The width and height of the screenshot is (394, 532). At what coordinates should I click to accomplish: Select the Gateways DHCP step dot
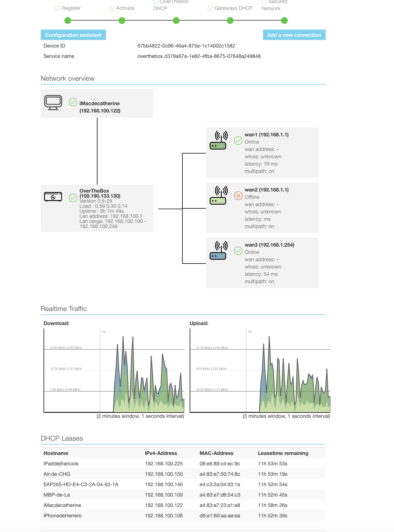pyautogui.click(x=230, y=21)
